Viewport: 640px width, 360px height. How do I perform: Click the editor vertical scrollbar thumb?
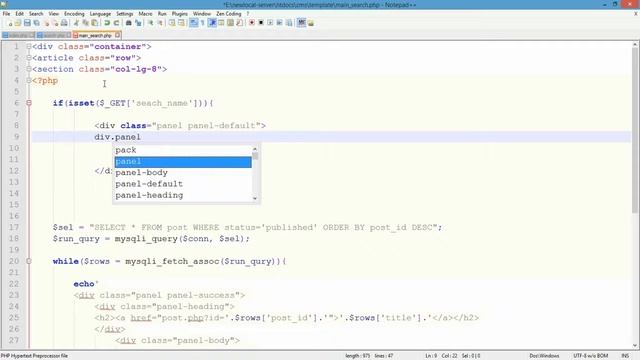(x=635, y=131)
